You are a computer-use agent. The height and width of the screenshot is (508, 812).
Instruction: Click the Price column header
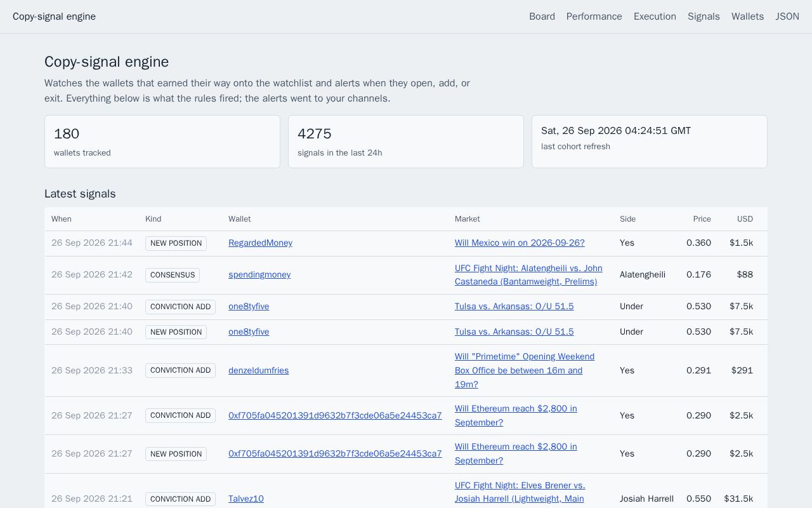pos(702,219)
